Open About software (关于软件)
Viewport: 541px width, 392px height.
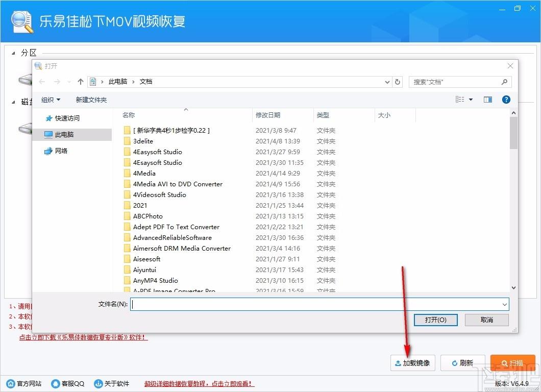tap(112, 383)
